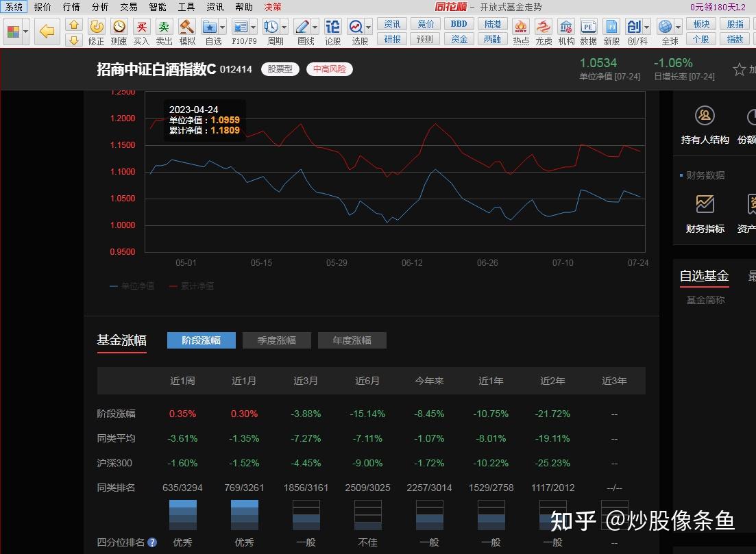Expand the 周期 dropdown arrow
This screenshot has width=756, height=554.
[284, 27]
